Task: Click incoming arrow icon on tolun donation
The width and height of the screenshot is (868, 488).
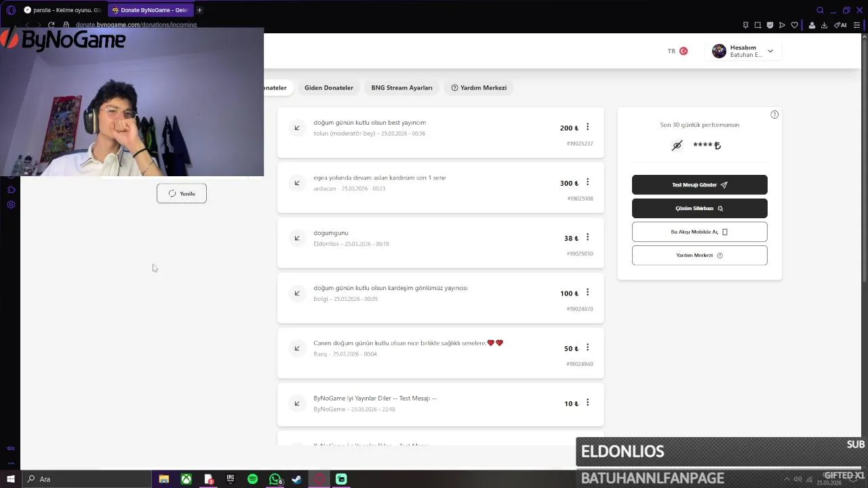Action: [297, 127]
